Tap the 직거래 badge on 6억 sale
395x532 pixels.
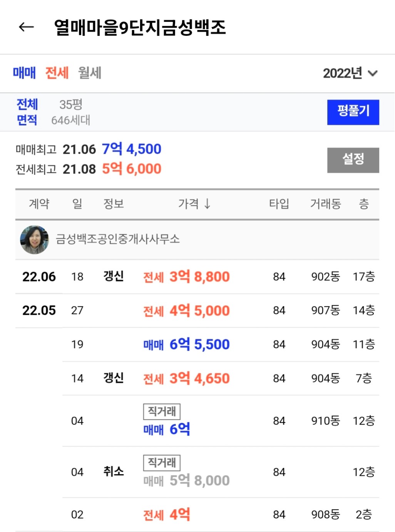(162, 411)
